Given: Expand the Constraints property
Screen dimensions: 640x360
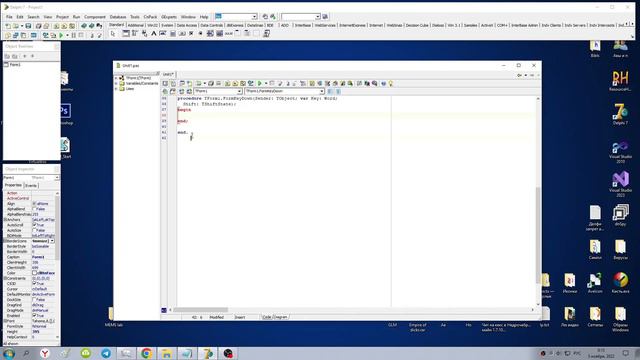Looking at the screenshot, I should (x=5, y=278).
